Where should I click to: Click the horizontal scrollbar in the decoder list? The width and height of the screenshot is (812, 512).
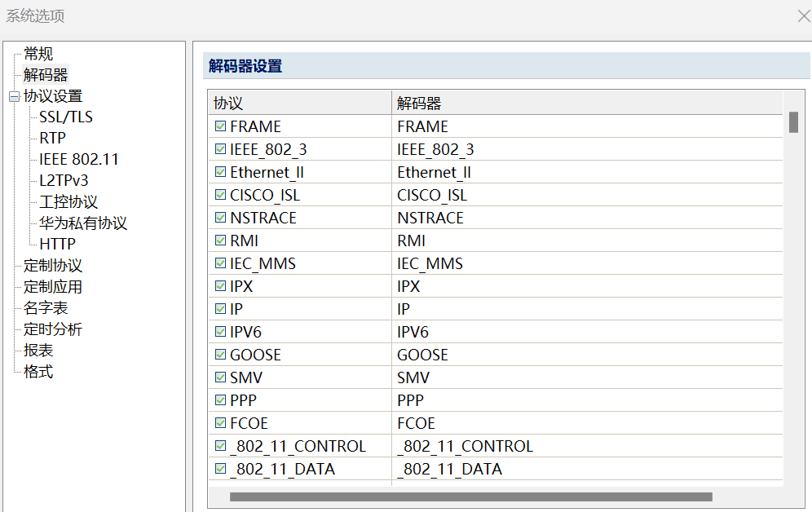(x=470, y=497)
